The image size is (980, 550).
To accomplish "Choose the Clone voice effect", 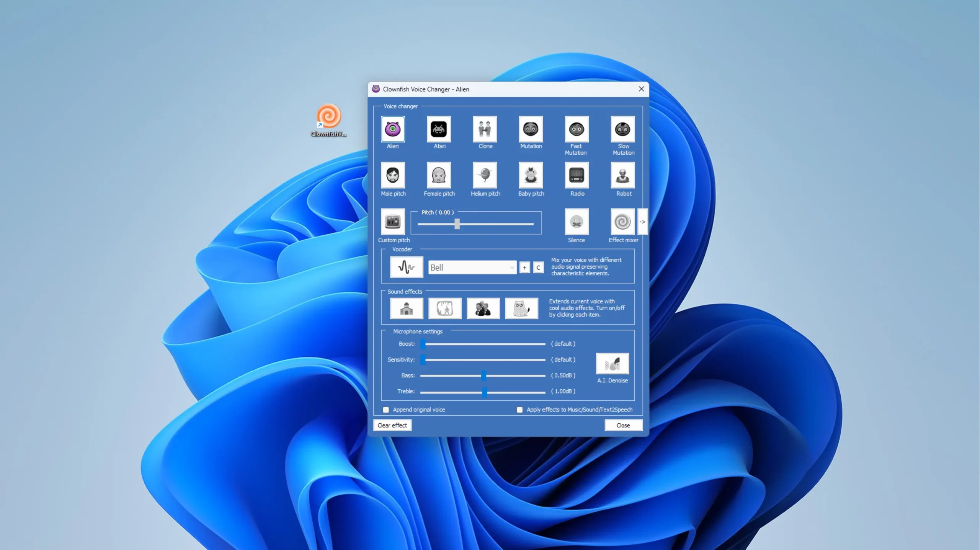I will [485, 129].
